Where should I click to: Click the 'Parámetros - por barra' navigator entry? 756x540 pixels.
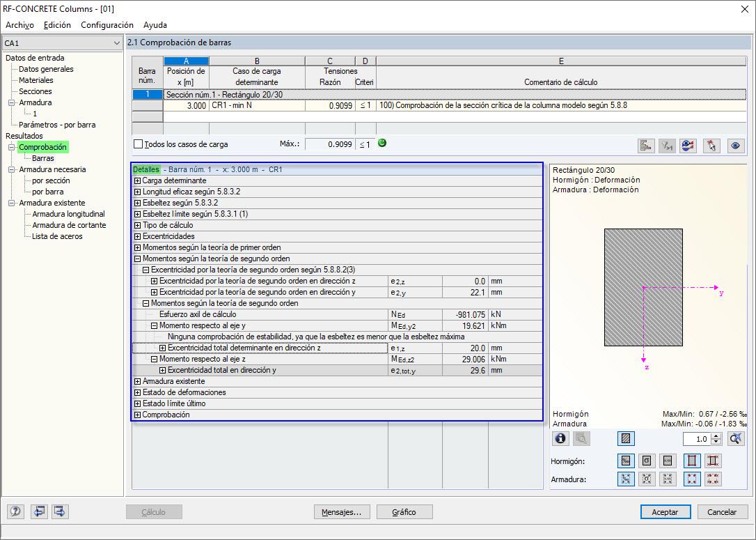pos(57,125)
